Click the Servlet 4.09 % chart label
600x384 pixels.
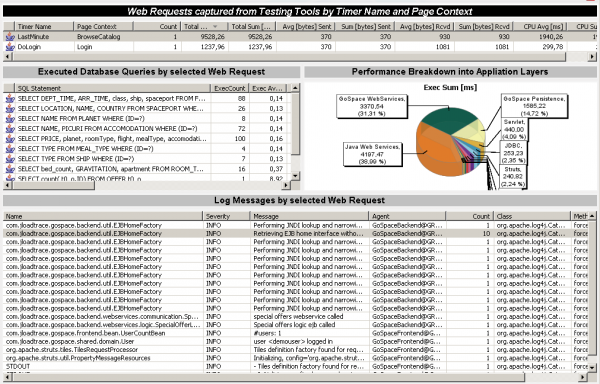514,129
